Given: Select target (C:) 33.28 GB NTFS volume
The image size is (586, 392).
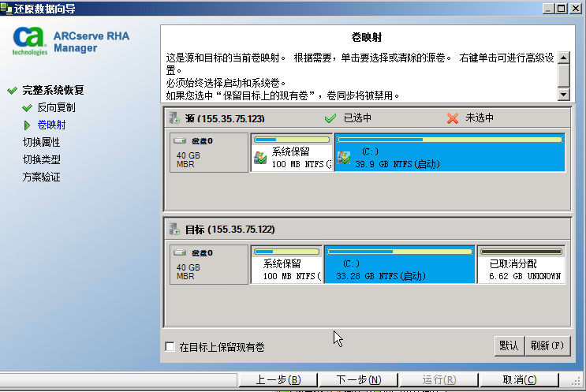Looking at the screenshot, I should 400,264.
